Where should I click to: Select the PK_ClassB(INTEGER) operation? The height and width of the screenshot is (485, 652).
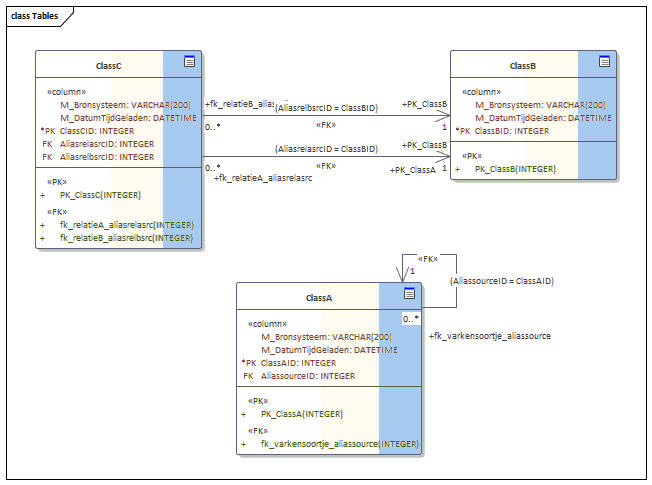click(x=515, y=169)
